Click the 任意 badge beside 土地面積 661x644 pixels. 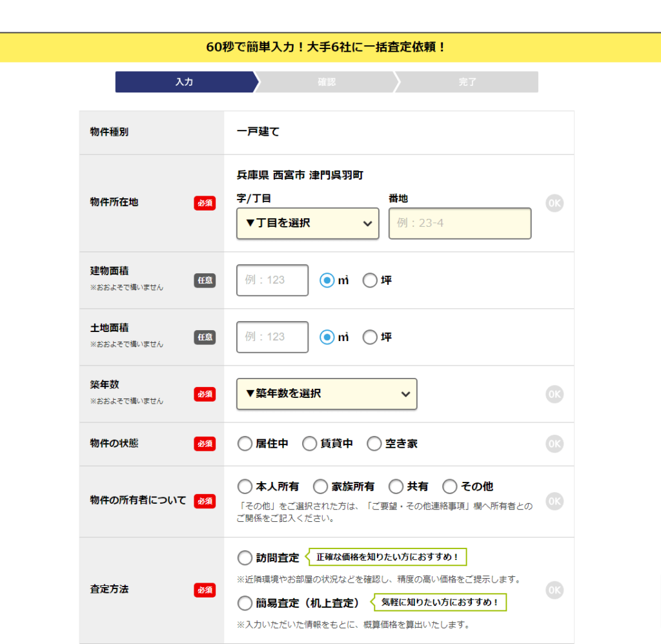pos(205,337)
